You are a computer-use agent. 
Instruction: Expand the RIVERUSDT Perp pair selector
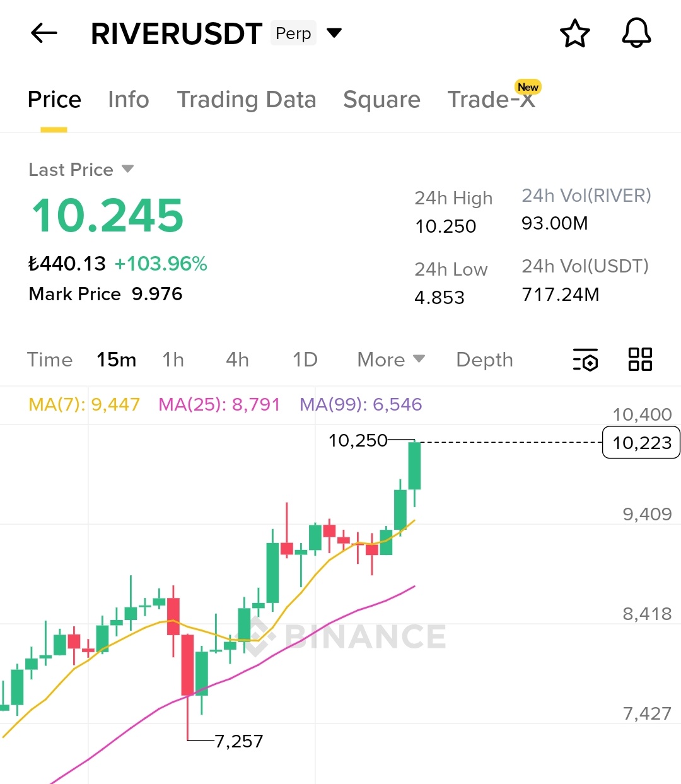[x=334, y=33]
